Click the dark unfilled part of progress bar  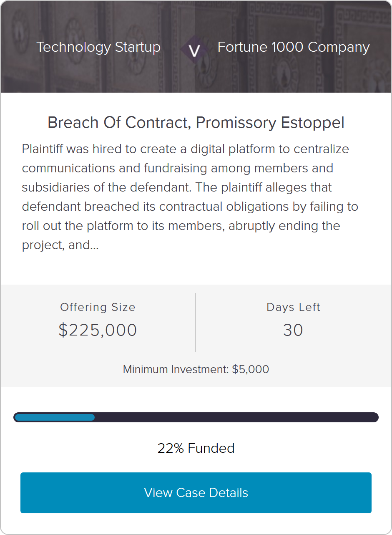(236, 417)
